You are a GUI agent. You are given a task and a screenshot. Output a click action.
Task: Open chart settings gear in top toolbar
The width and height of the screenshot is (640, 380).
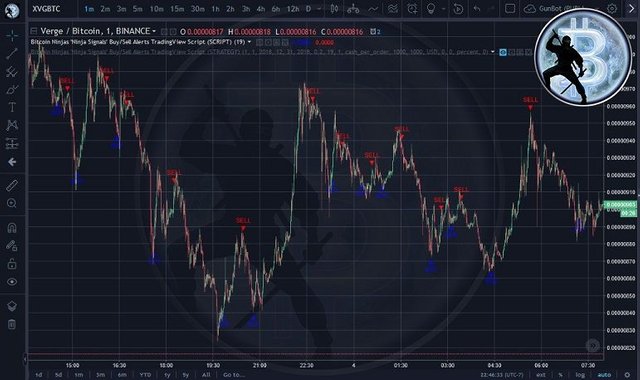[611, 9]
